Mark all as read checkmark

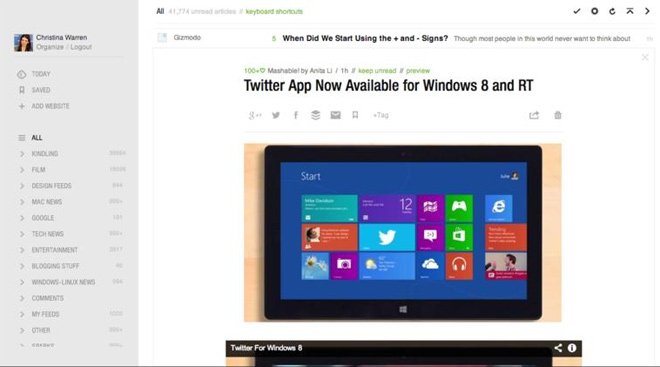(577, 11)
